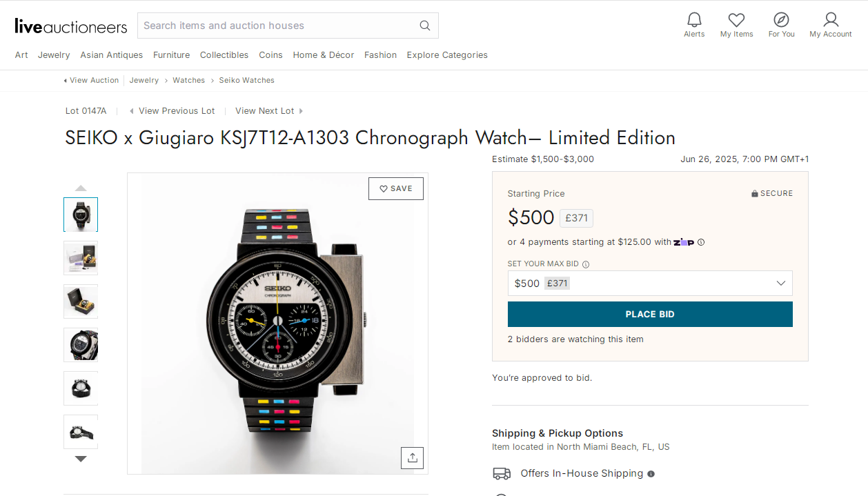Expand more thumbnails with the down arrow
868x496 pixels.
[81, 458]
